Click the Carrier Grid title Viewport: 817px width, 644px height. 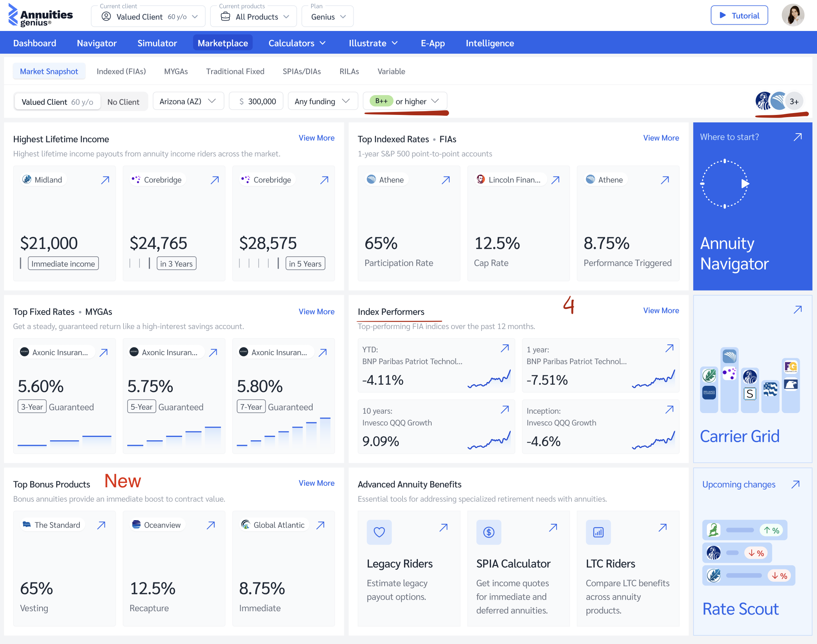pos(740,436)
